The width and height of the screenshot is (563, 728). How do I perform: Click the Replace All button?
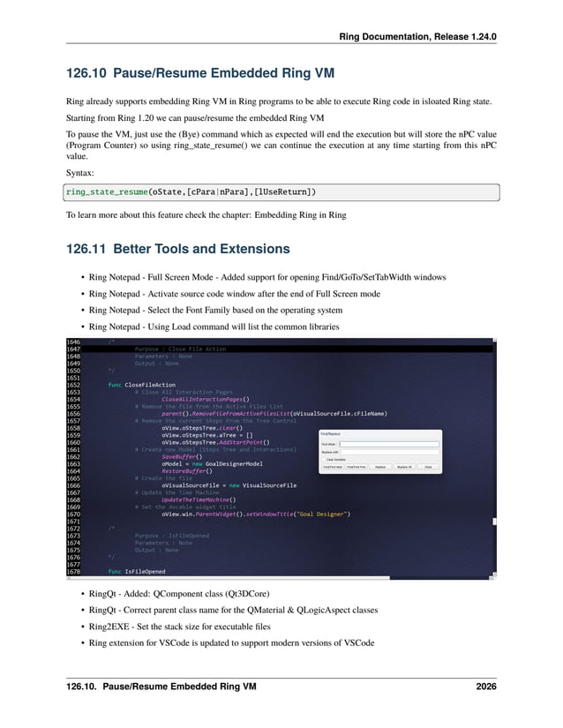point(404,467)
